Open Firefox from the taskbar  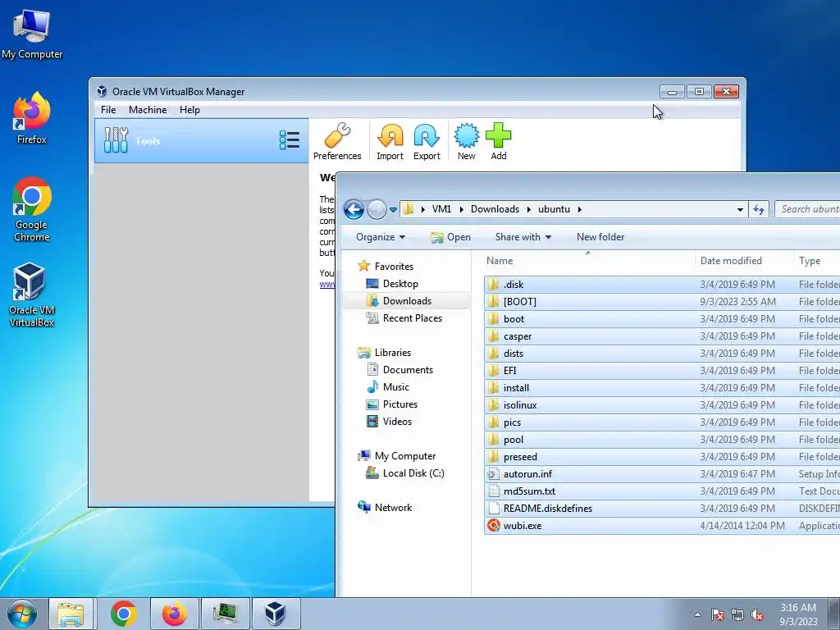175,614
